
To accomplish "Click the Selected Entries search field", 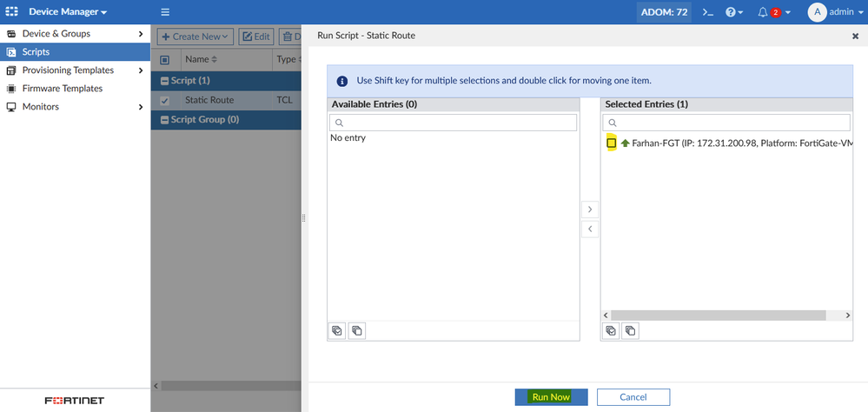I will click(x=726, y=123).
